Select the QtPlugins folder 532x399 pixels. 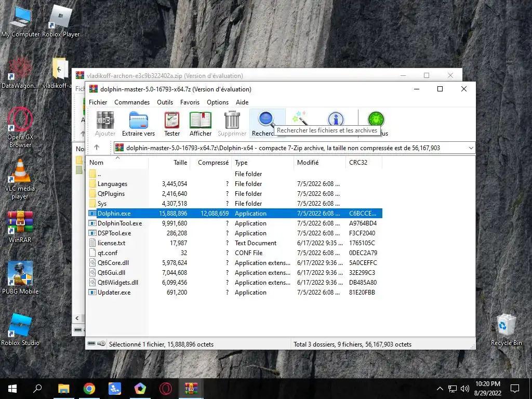tap(234, 193)
